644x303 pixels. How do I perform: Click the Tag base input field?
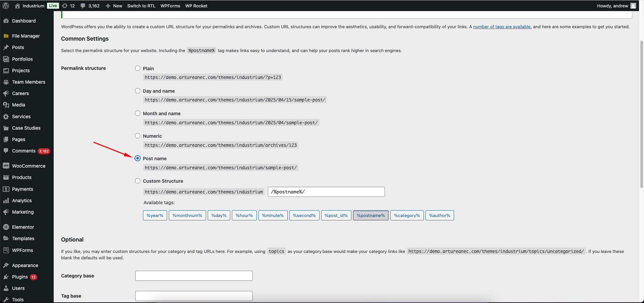pyautogui.click(x=194, y=296)
